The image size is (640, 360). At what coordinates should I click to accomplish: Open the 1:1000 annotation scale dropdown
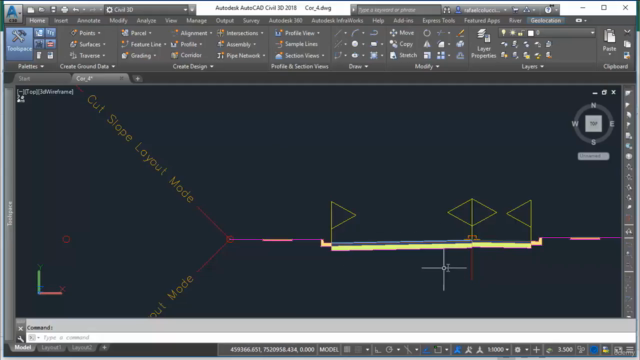498,350
